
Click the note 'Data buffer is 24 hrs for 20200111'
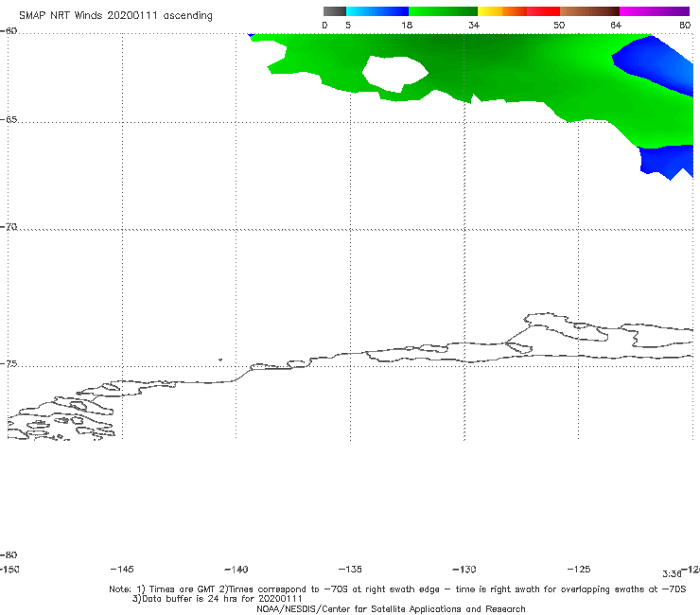click(x=218, y=599)
